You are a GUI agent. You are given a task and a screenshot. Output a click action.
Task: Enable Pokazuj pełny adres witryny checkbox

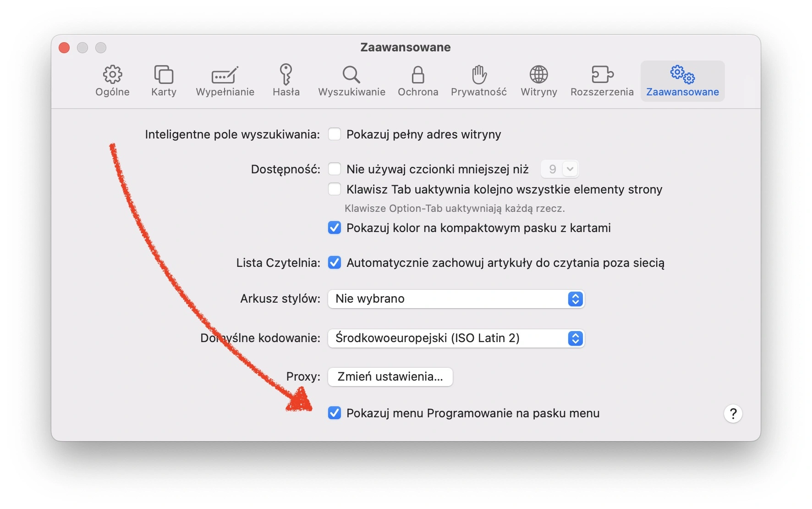tap(335, 134)
